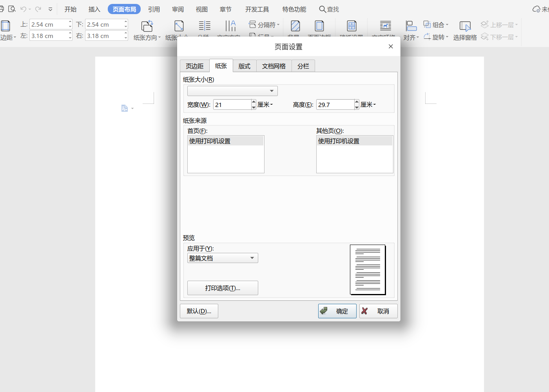Viewport: 549px width, 392px height.
Task: Click the 宽度 width input field
Action: [232, 105]
